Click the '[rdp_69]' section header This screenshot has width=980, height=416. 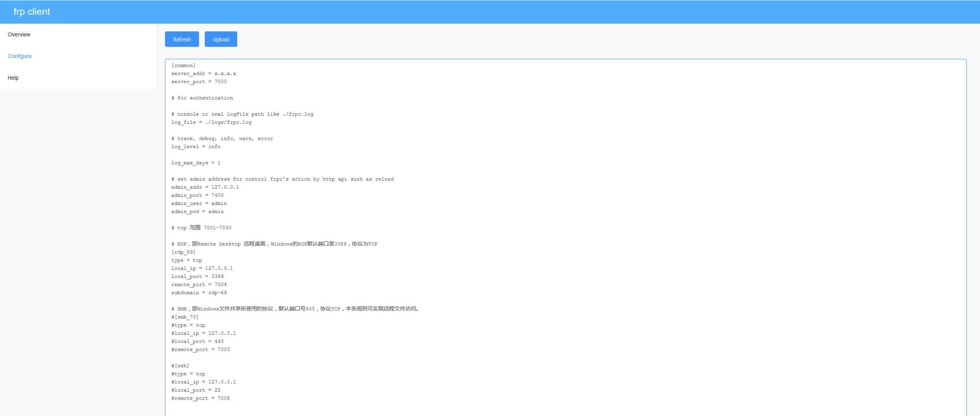[x=183, y=252]
